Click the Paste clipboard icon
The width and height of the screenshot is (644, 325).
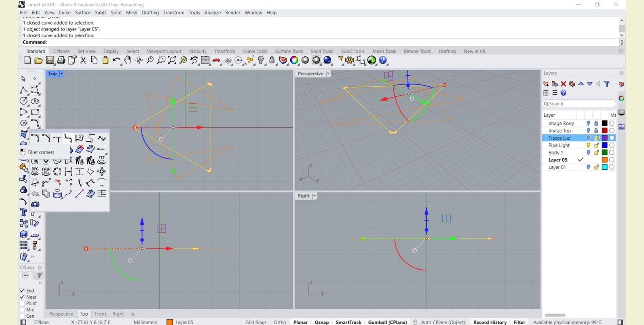[x=106, y=61]
